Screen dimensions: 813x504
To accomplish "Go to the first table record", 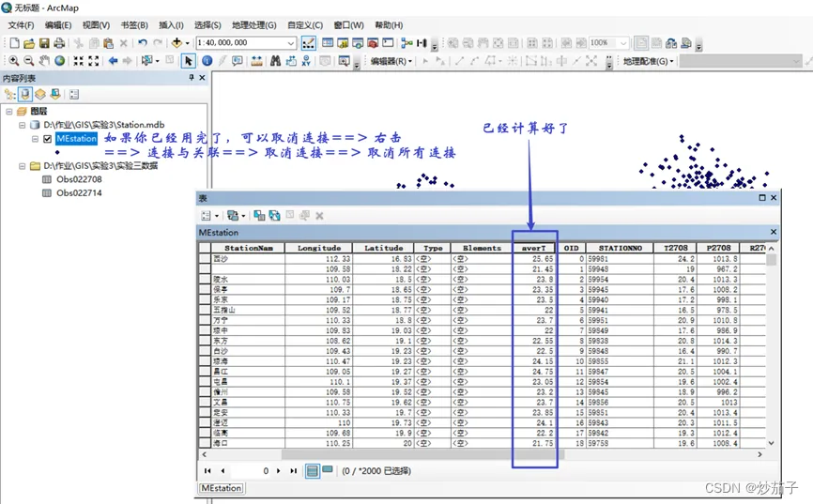I will click(207, 471).
